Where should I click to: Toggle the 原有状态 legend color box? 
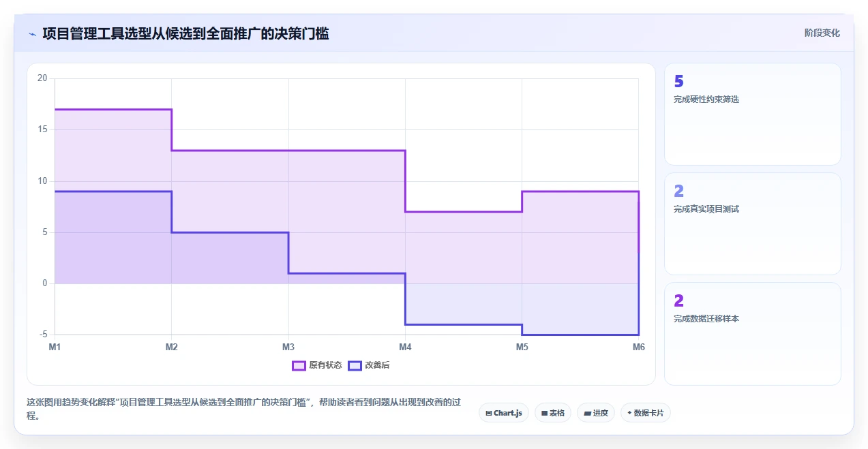pos(299,365)
